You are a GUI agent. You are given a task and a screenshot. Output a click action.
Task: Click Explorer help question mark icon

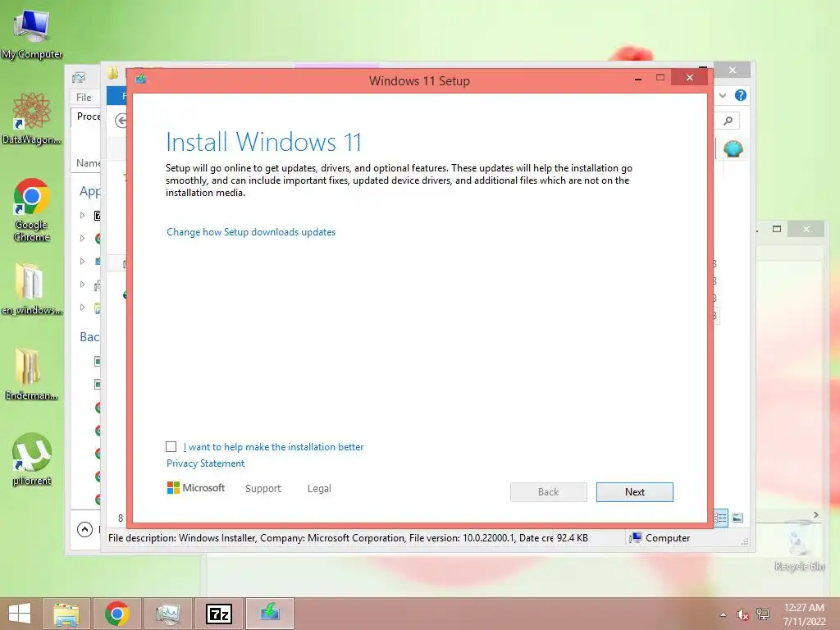pos(741,95)
